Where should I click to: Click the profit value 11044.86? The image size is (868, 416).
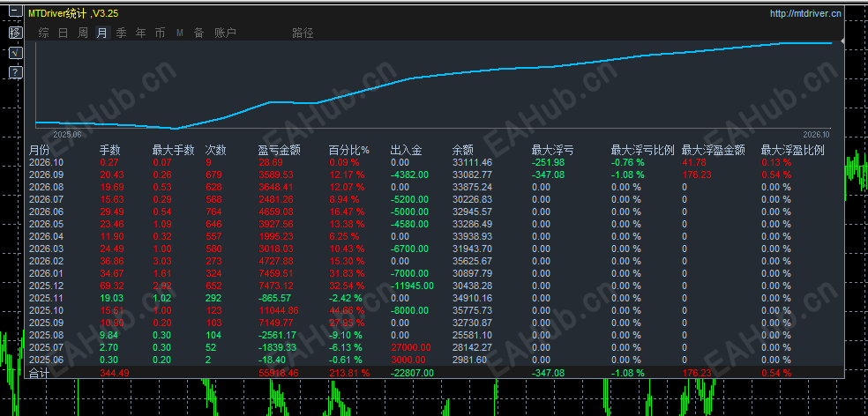click(x=278, y=310)
